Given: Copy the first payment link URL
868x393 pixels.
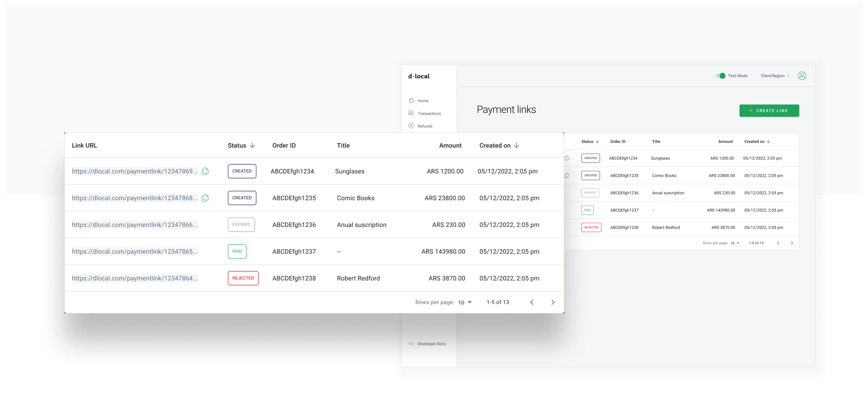Looking at the screenshot, I should point(205,171).
